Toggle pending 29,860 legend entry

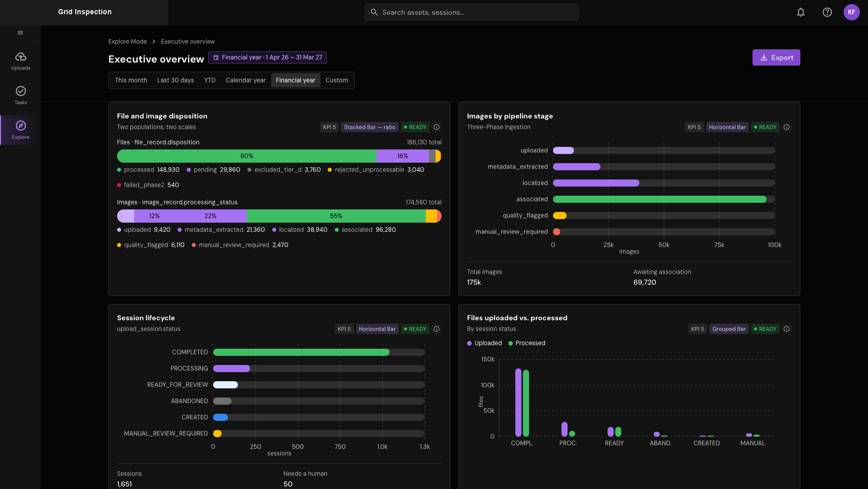pyautogui.click(x=213, y=170)
